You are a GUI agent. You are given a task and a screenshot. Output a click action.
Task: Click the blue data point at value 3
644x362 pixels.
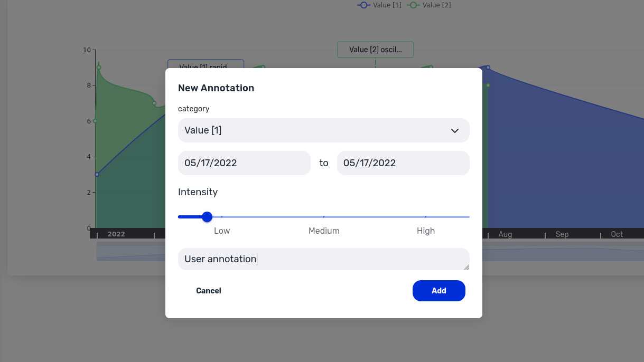tap(97, 174)
